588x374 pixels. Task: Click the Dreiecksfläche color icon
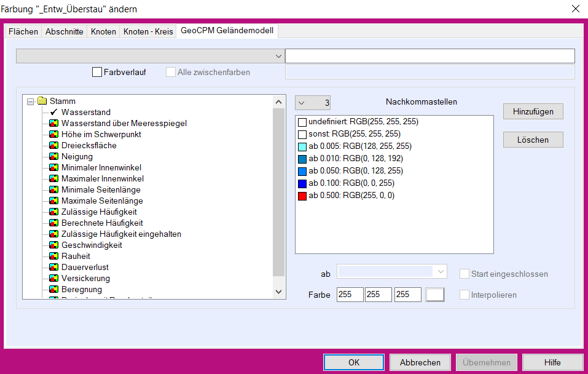(x=54, y=146)
